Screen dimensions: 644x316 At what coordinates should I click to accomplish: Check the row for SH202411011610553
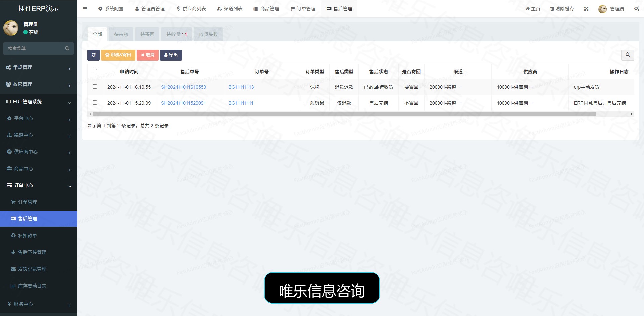(x=95, y=87)
